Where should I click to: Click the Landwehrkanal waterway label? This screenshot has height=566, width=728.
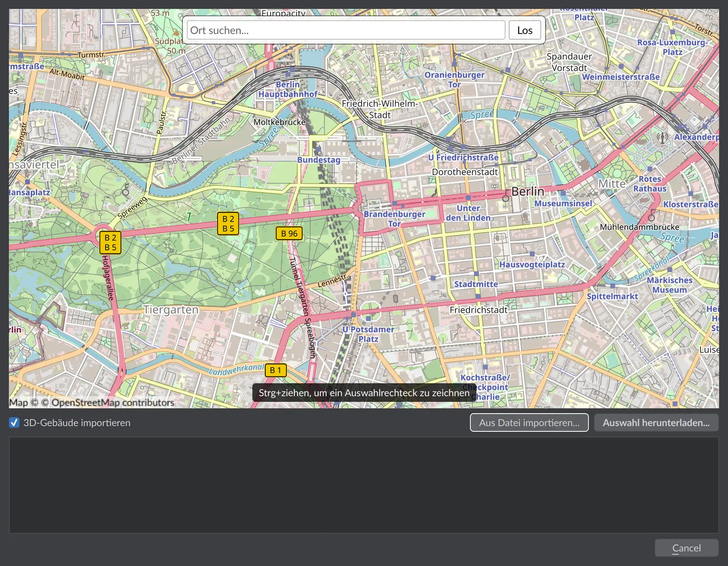[236, 369]
